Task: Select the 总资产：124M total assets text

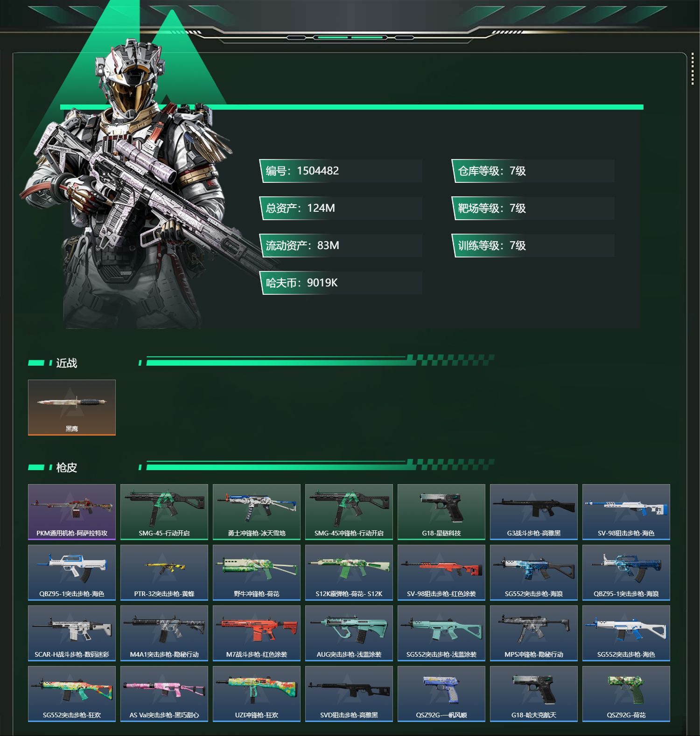Action: tap(301, 208)
